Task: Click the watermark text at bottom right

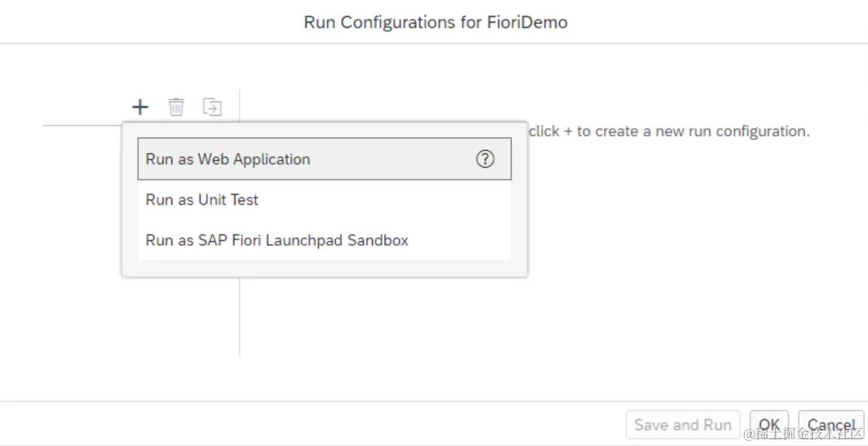Action: coord(804,435)
